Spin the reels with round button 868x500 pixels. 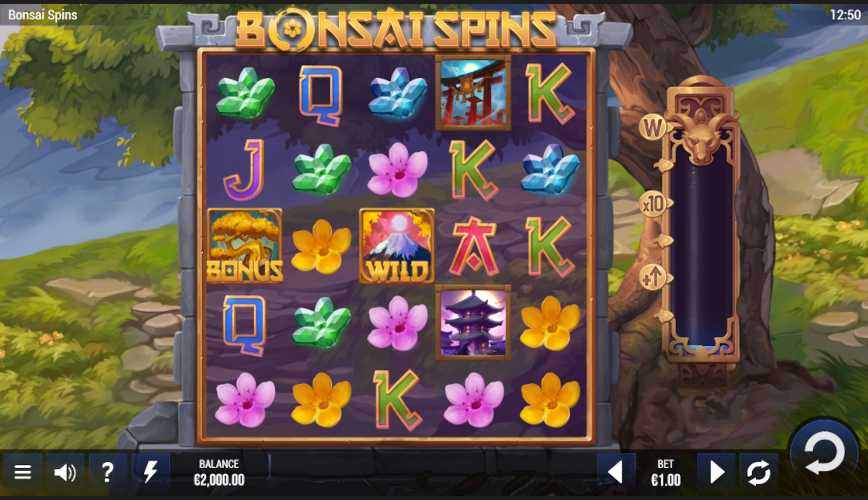tap(825, 452)
